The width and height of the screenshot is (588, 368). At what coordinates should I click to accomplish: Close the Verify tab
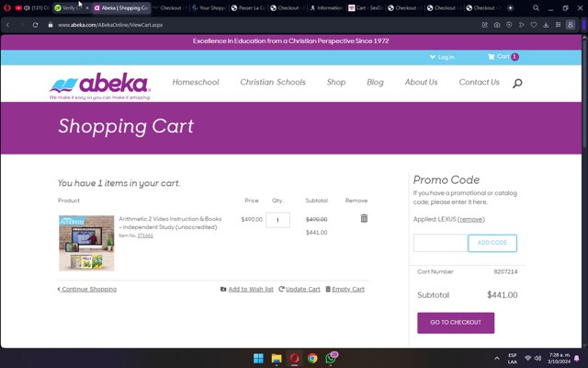[x=87, y=8]
